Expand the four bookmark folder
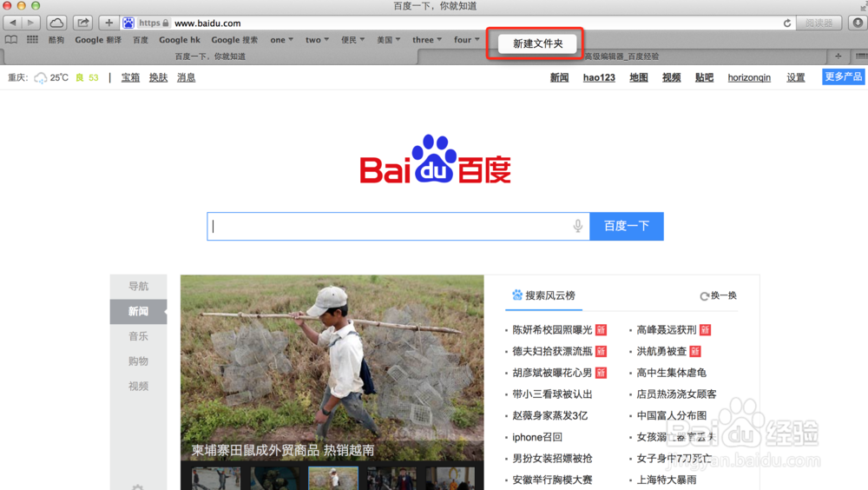 (467, 40)
